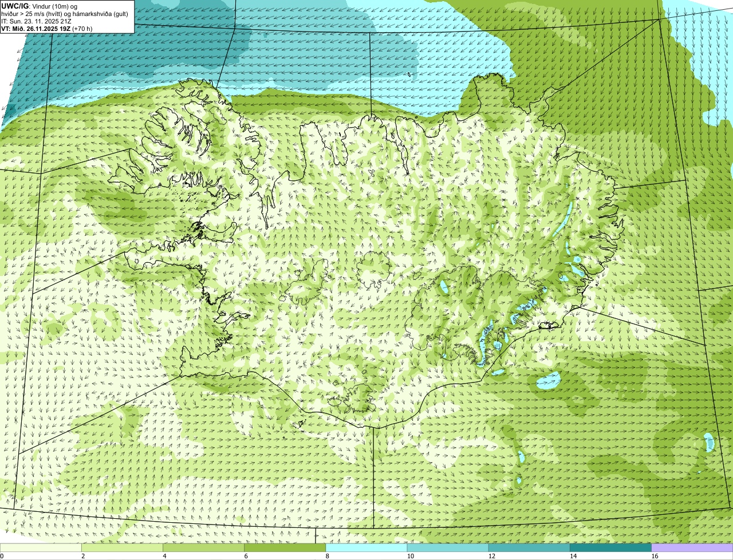733x560 pixels.
Task: Click the '4' tick label on the color scale
Action: point(164,556)
